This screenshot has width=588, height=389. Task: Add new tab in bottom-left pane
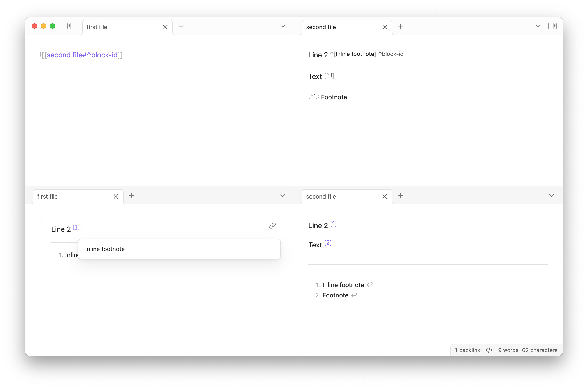132,196
